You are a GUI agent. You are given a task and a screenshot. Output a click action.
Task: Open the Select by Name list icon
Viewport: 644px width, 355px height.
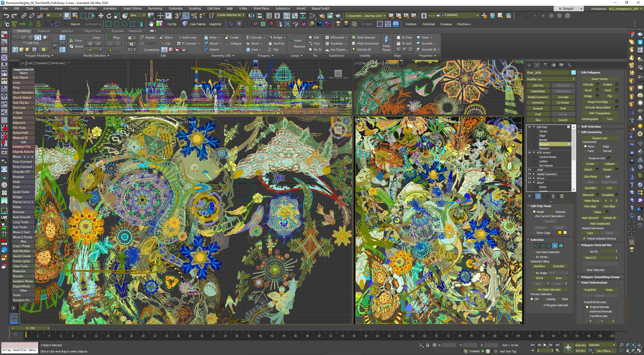75,16
